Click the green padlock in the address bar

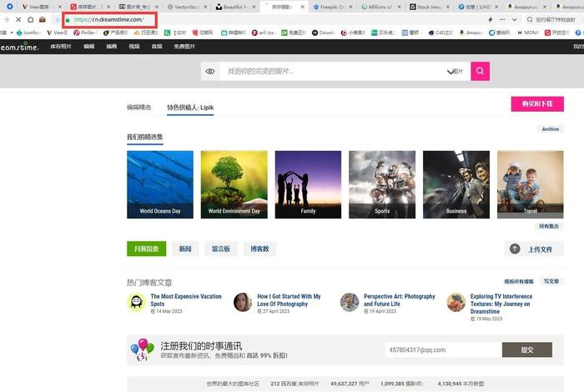68,20
